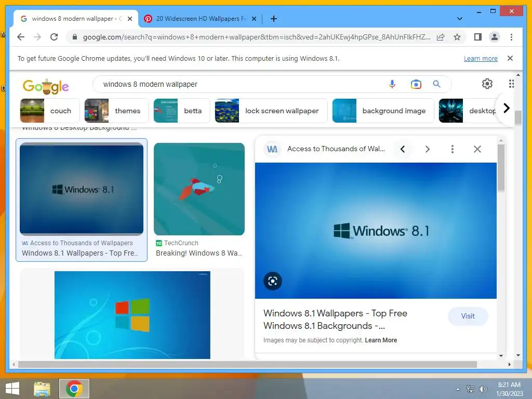532x399 pixels.
Task: Open File Explorer from taskbar
Action: (42, 389)
